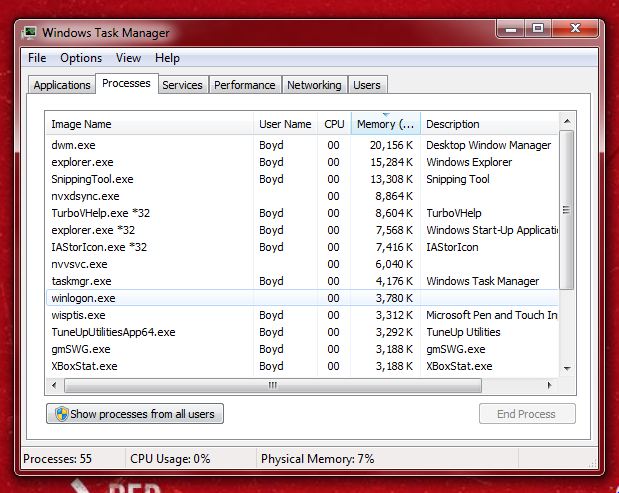Select the dwm.exe process
The width and height of the screenshot is (619, 493).
click(302, 145)
